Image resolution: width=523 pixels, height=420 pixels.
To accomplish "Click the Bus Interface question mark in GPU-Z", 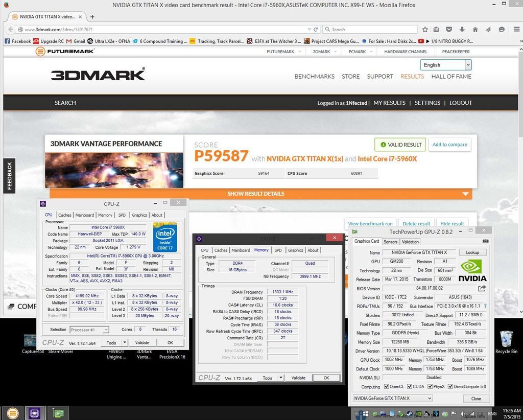I will (485, 306).
